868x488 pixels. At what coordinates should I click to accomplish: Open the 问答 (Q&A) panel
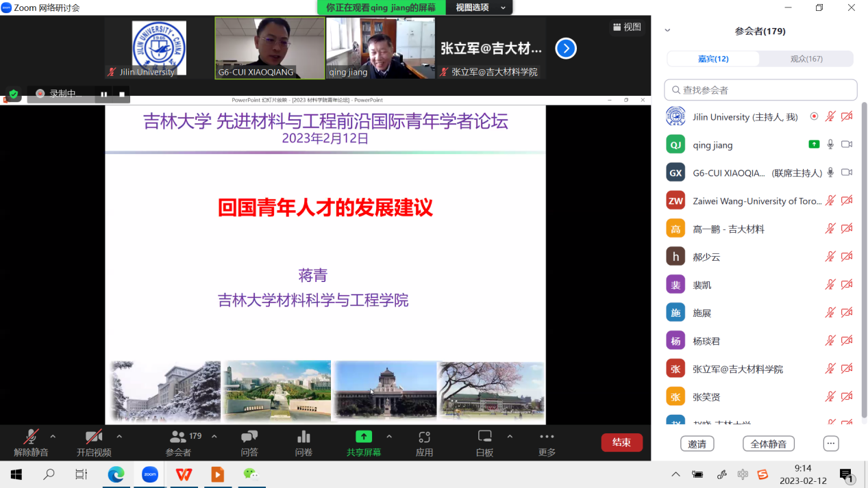249,443
